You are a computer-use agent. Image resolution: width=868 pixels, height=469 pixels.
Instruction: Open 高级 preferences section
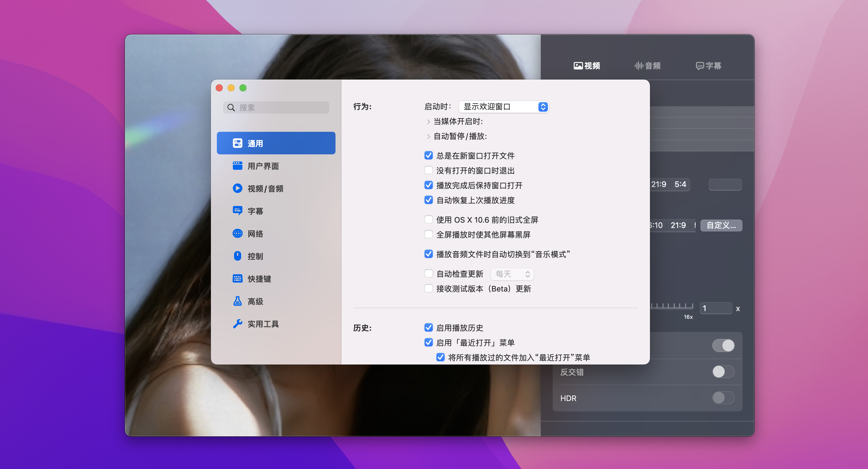(x=276, y=301)
